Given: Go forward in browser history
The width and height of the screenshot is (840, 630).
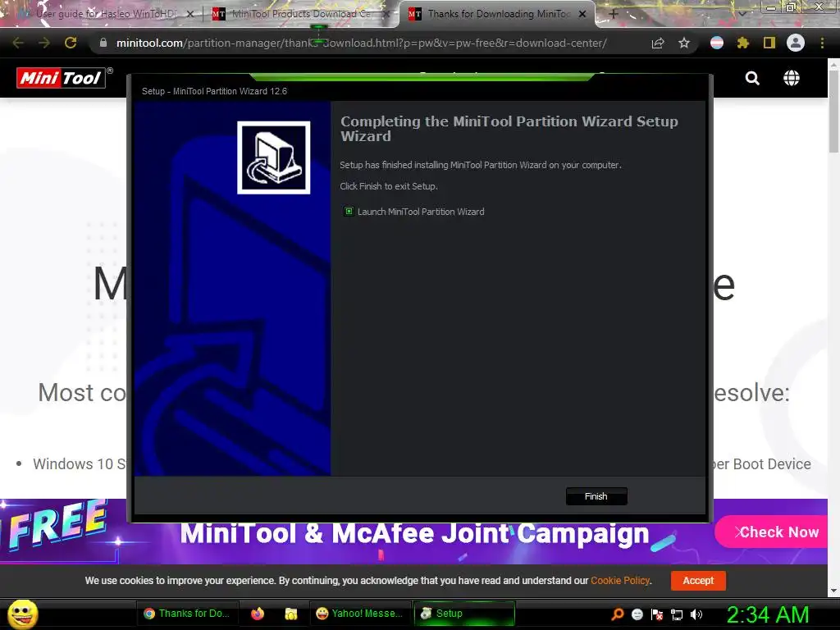Looking at the screenshot, I should pos(44,43).
